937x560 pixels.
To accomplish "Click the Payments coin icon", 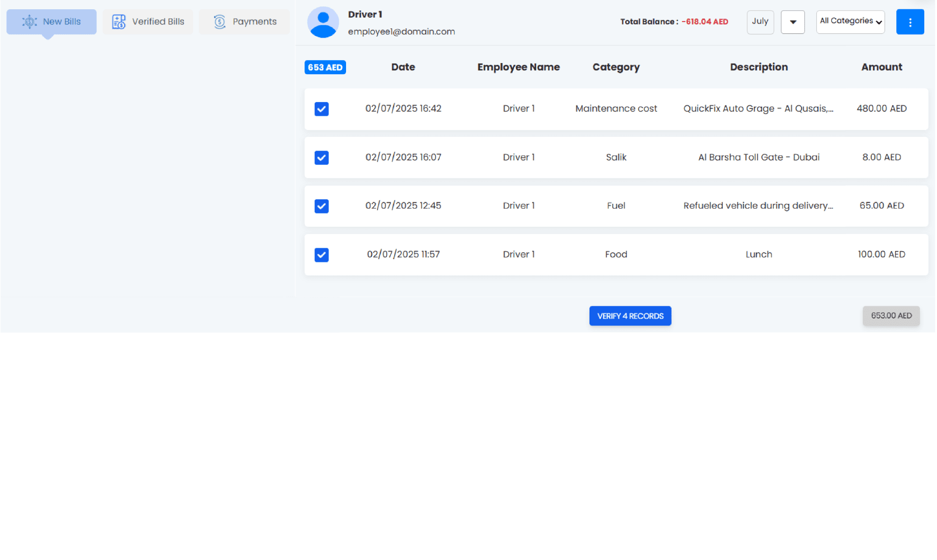I will click(219, 22).
